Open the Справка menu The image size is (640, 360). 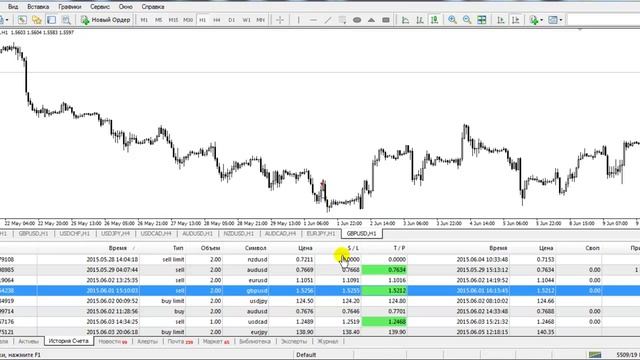[153, 7]
